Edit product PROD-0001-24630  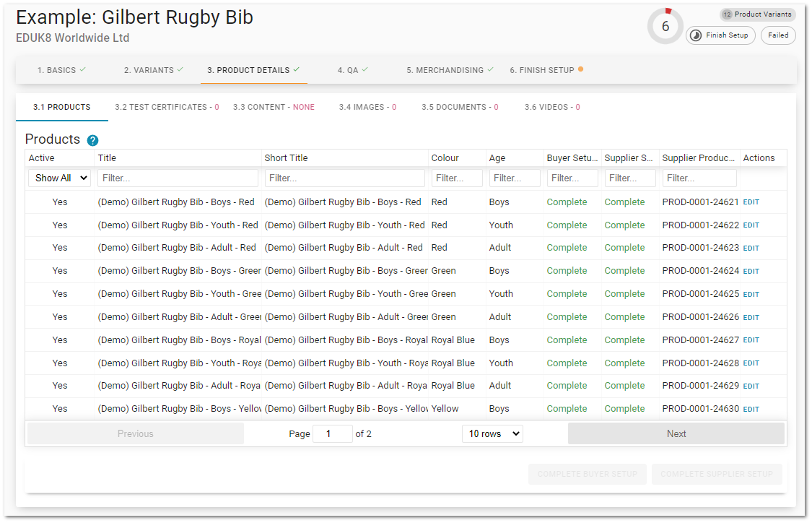(751, 410)
